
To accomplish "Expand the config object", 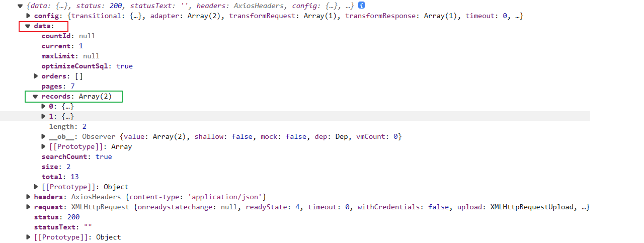I will (29, 16).
